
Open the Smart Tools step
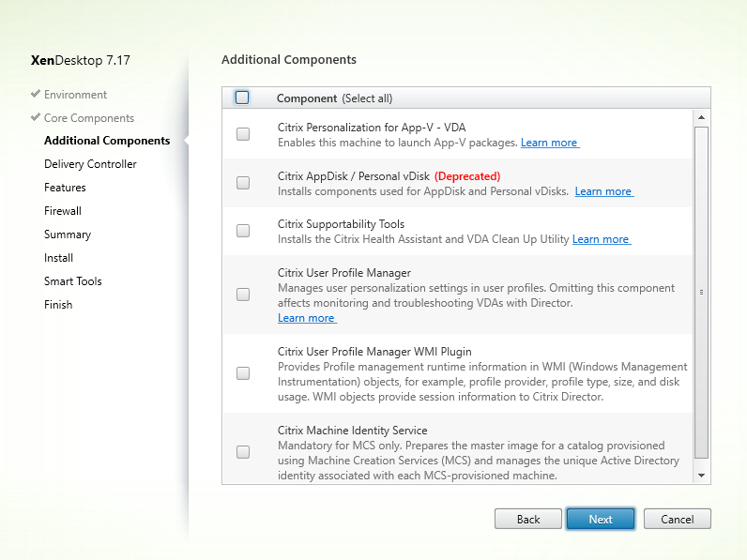(x=73, y=281)
